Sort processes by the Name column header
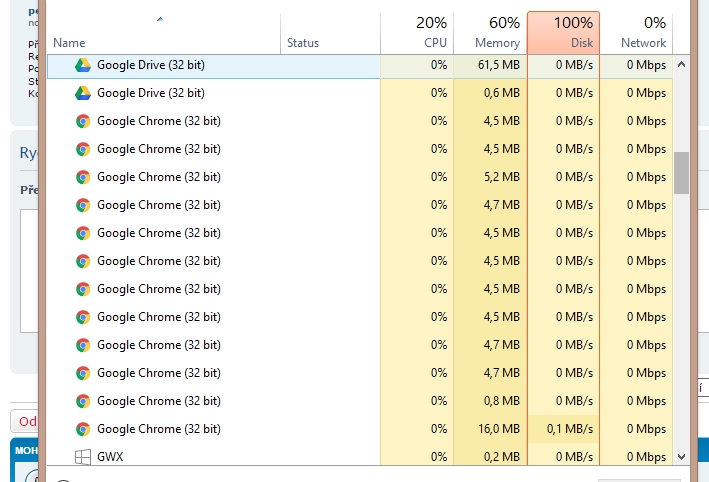709x482 pixels. pyautogui.click(x=69, y=43)
